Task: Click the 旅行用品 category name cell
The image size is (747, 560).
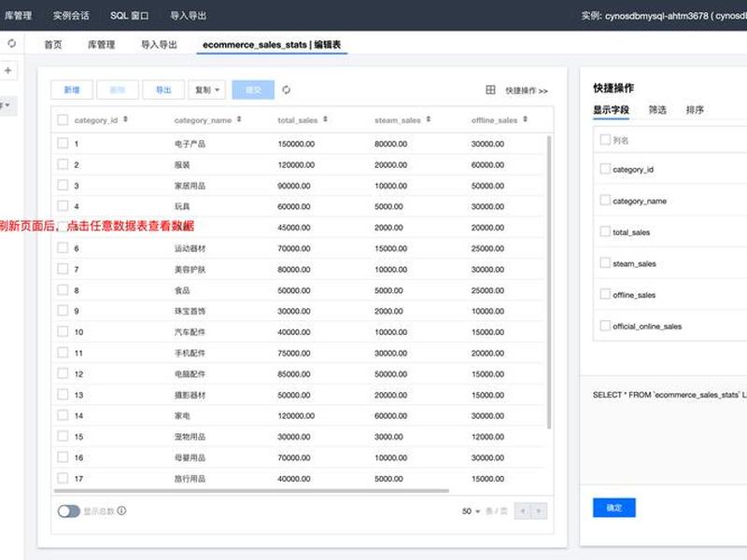Action: click(190, 478)
